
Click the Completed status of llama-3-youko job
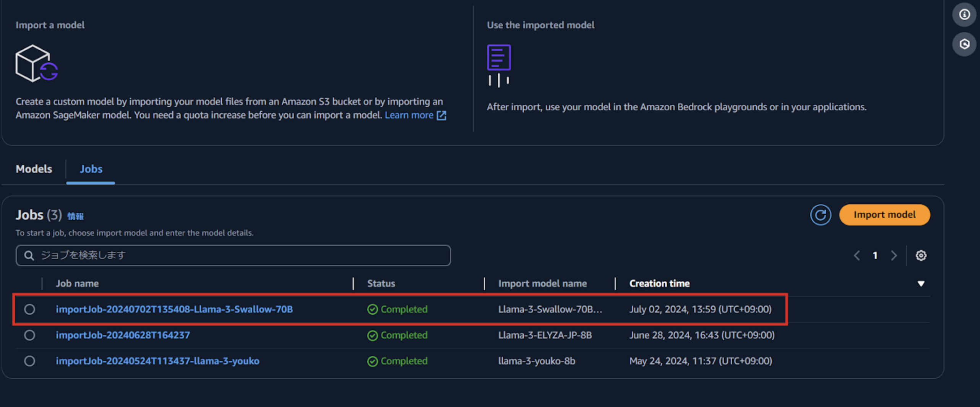pos(404,361)
